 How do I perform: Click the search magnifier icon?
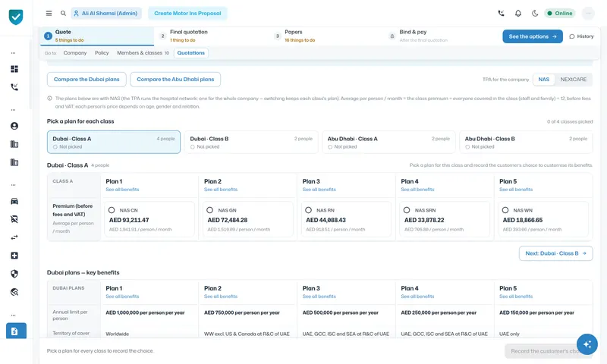pos(63,13)
